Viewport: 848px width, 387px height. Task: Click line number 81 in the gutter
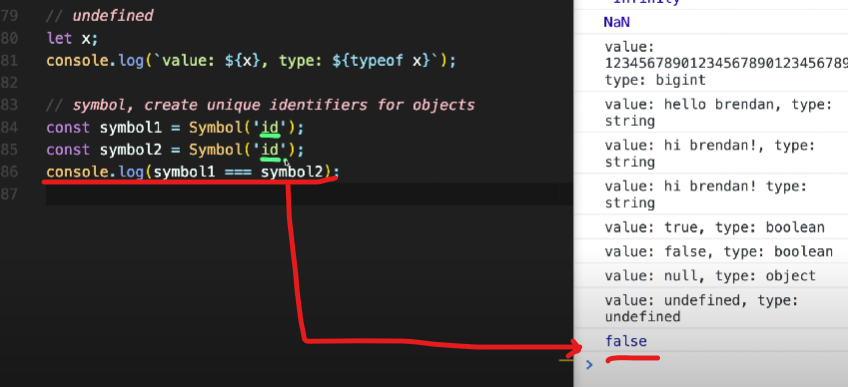pyautogui.click(x=9, y=61)
